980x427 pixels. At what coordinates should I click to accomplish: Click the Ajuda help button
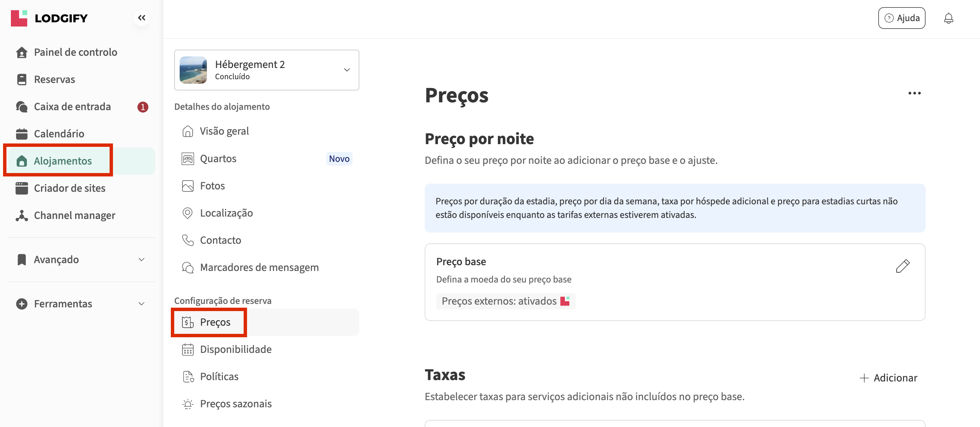pos(901,18)
